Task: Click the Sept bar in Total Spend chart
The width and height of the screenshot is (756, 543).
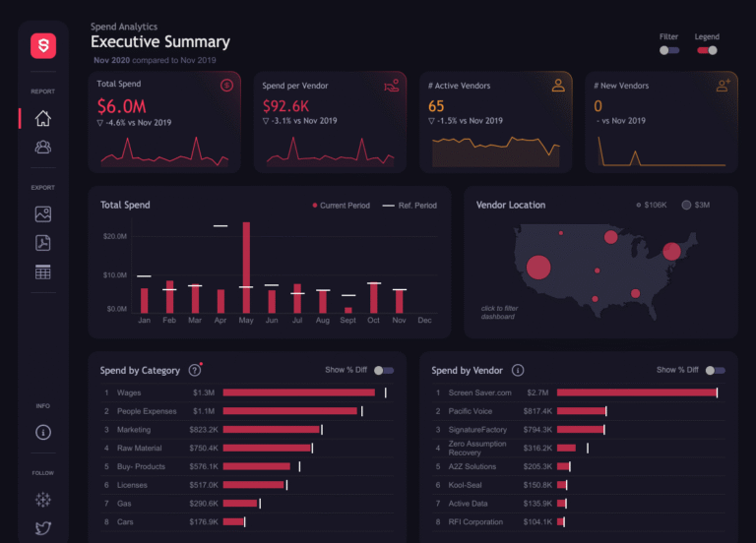Action: tap(348, 310)
